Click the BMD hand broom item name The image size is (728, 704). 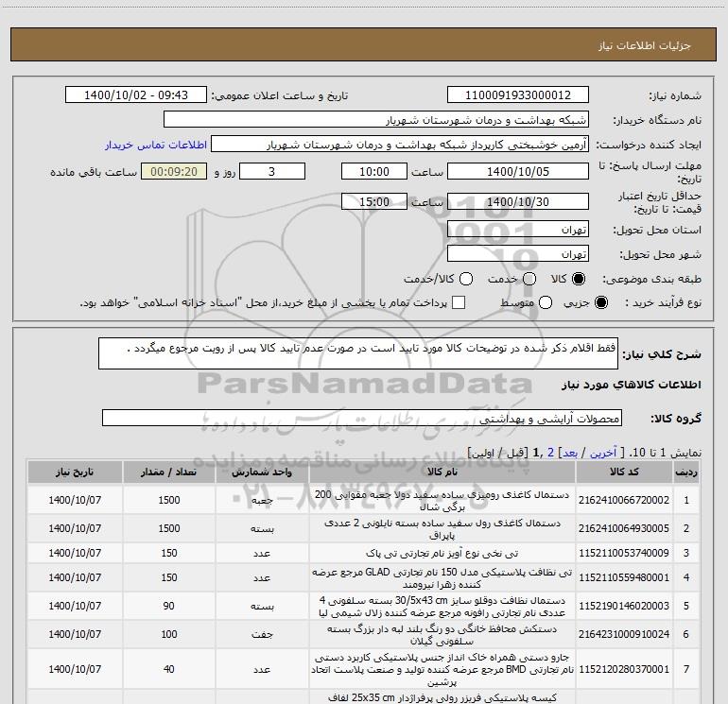tap(442, 670)
